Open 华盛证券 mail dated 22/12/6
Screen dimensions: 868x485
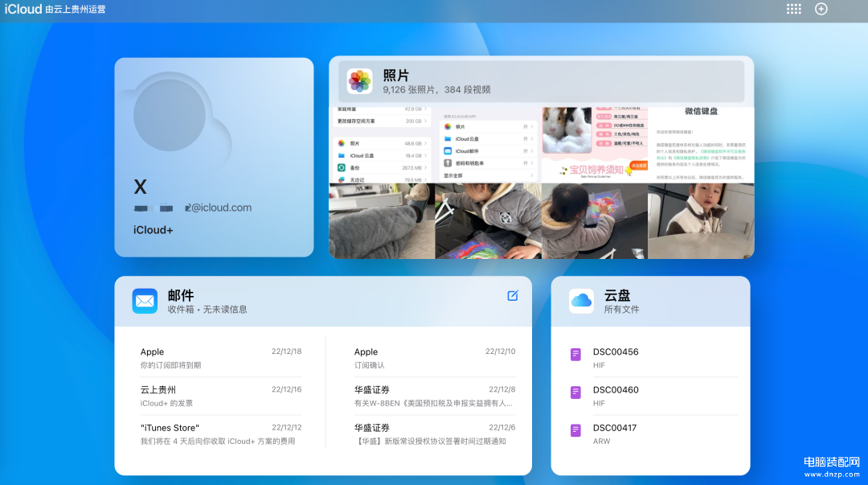coord(435,434)
